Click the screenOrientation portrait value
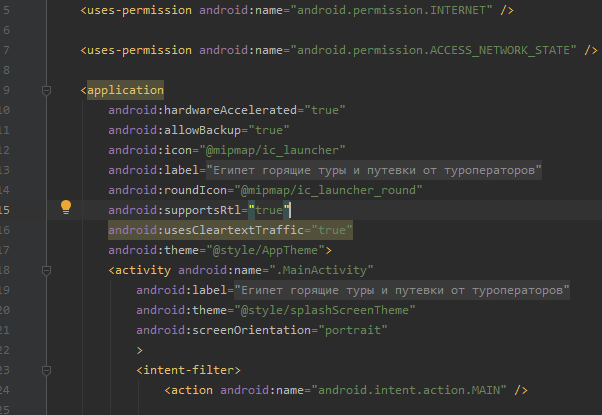Viewport: 602px width, 415px height. coord(353,330)
